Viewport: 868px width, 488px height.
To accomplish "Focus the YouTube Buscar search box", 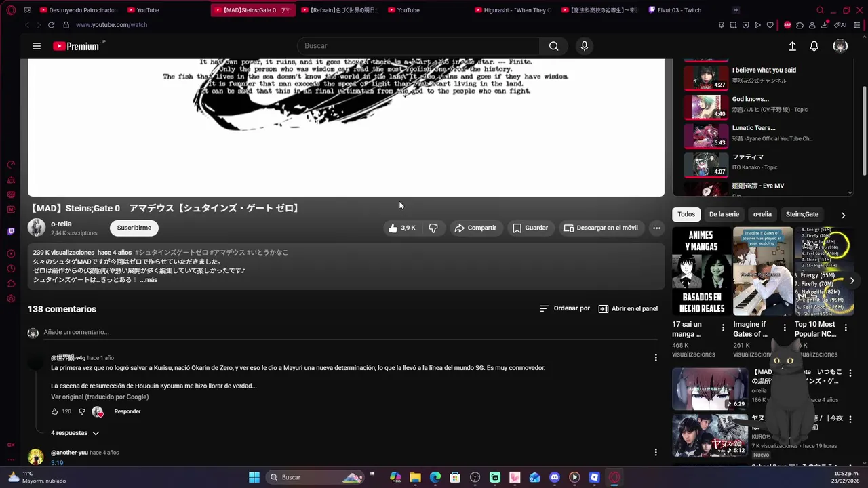I will click(x=418, y=46).
